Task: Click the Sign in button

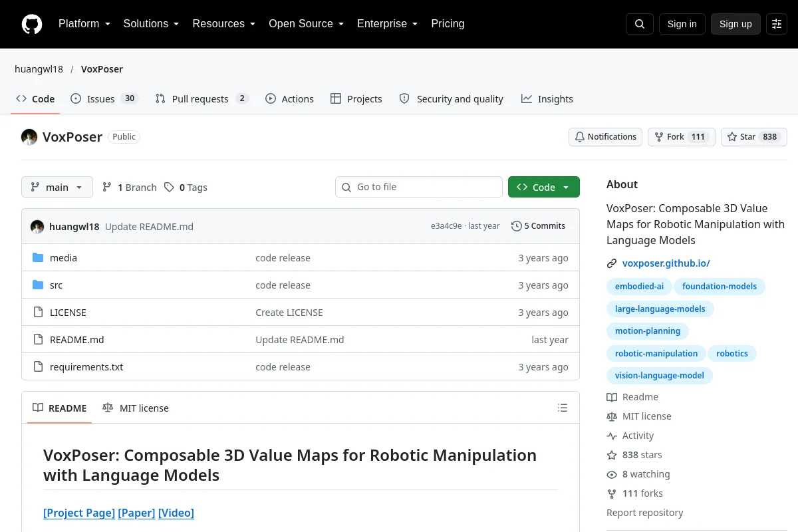Action: pos(682,24)
